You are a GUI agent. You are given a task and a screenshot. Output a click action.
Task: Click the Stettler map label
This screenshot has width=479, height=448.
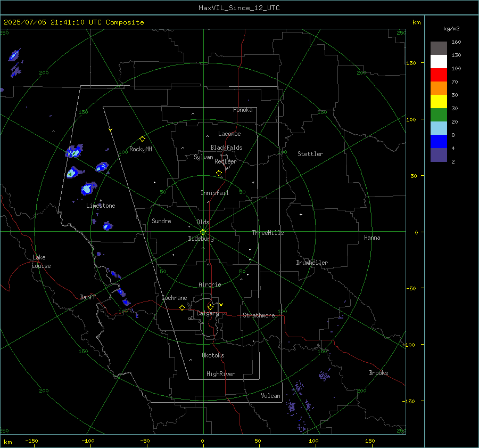click(x=310, y=154)
